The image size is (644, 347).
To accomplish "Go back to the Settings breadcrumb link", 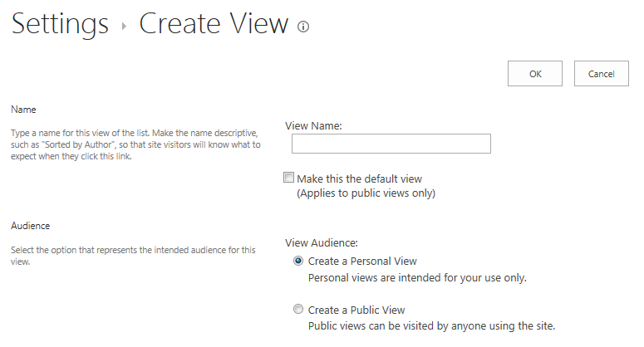I will pyautogui.click(x=60, y=24).
